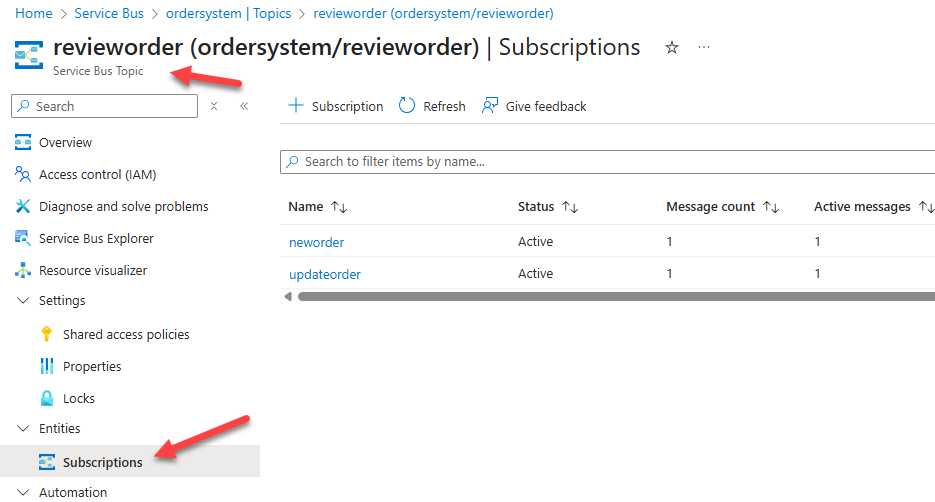This screenshot has height=502, width=935.
Task: Click the Diagnose and solve problems wrench icon
Action: click(x=23, y=206)
